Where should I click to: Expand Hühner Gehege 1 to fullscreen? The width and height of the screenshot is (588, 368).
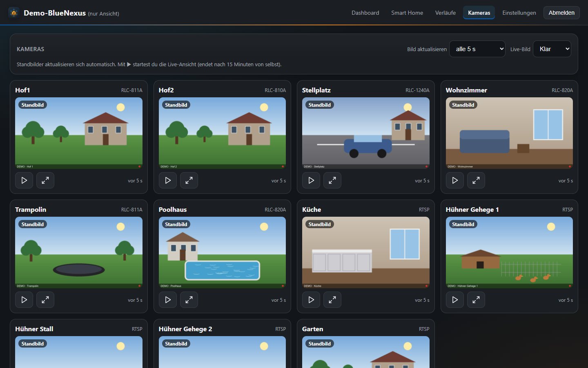(x=476, y=300)
